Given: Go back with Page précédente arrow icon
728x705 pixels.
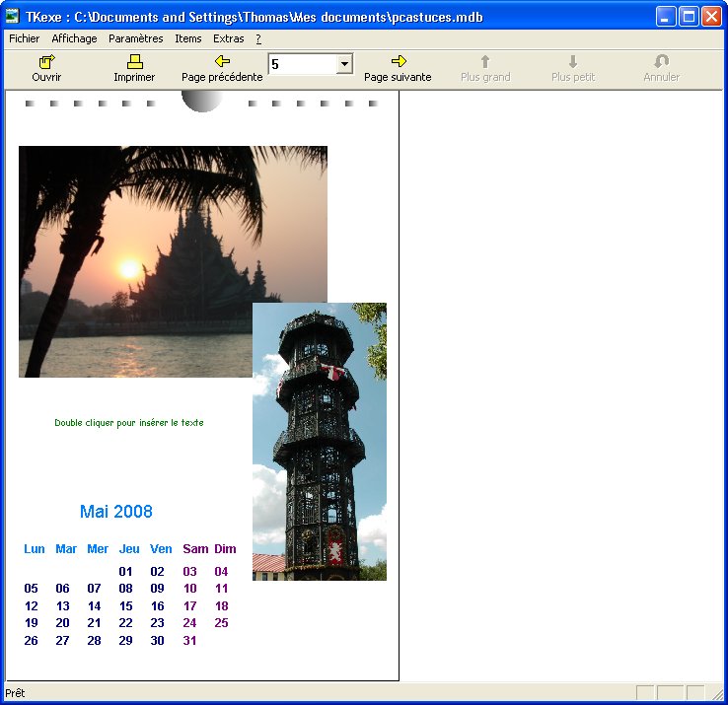Looking at the screenshot, I should (x=222, y=61).
